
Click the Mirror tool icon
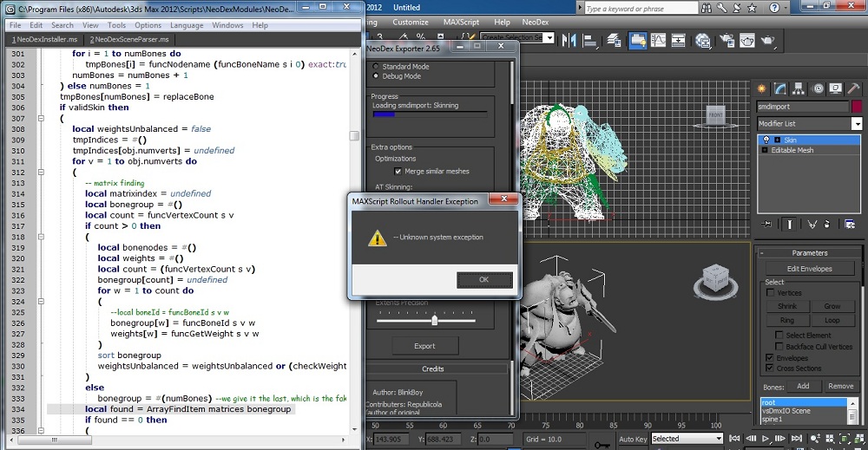pyautogui.click(x=569, y=41)
